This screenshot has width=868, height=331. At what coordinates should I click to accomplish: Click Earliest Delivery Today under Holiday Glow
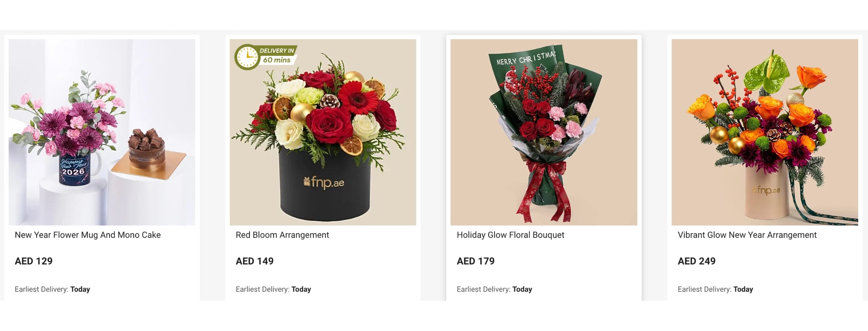494,289
